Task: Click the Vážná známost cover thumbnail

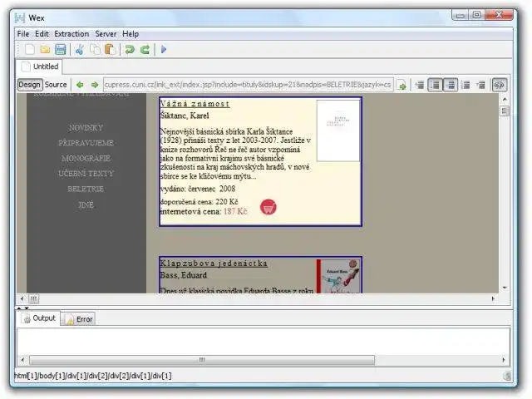Action: (x=338, y=131)
